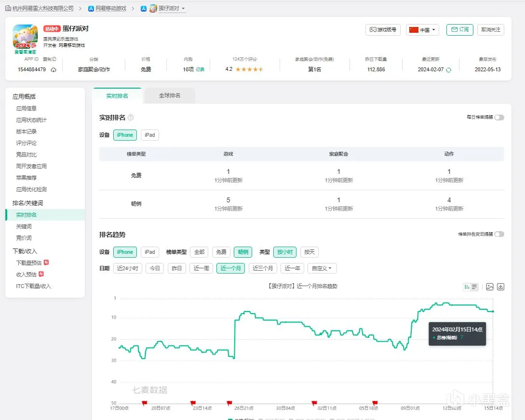Select 全部 chart type filter
Viewport: 525px width, 420px height.
point(199,252)
